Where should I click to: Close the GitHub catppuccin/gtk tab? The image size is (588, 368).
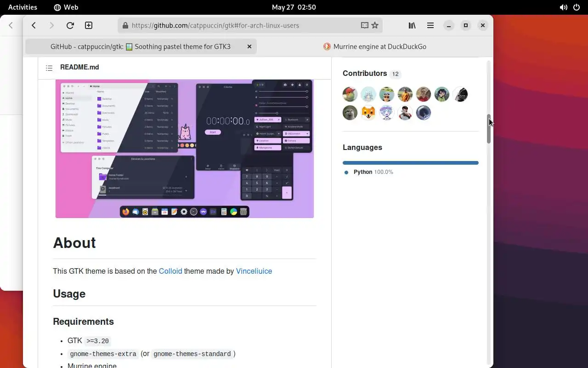(x=249, y=46)
